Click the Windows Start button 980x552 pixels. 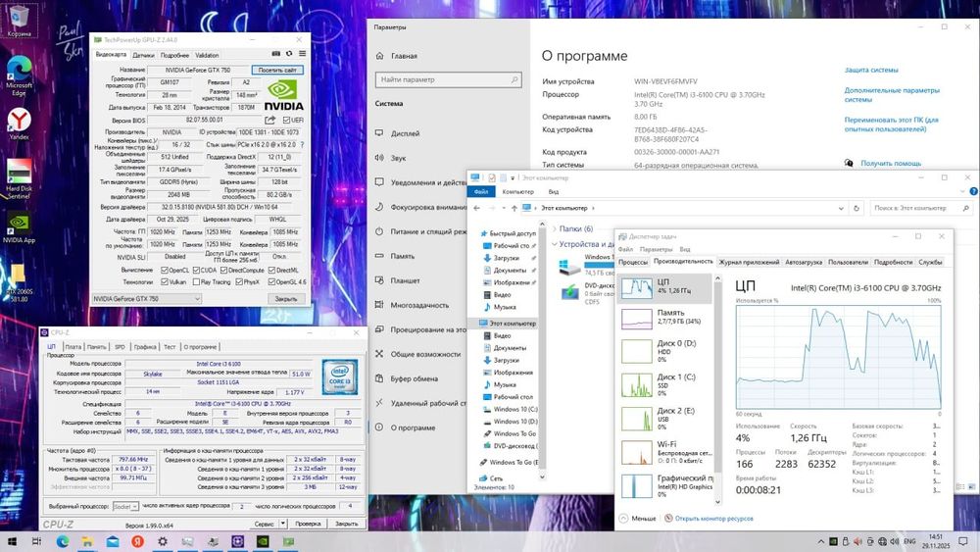(x=11, y=541)
